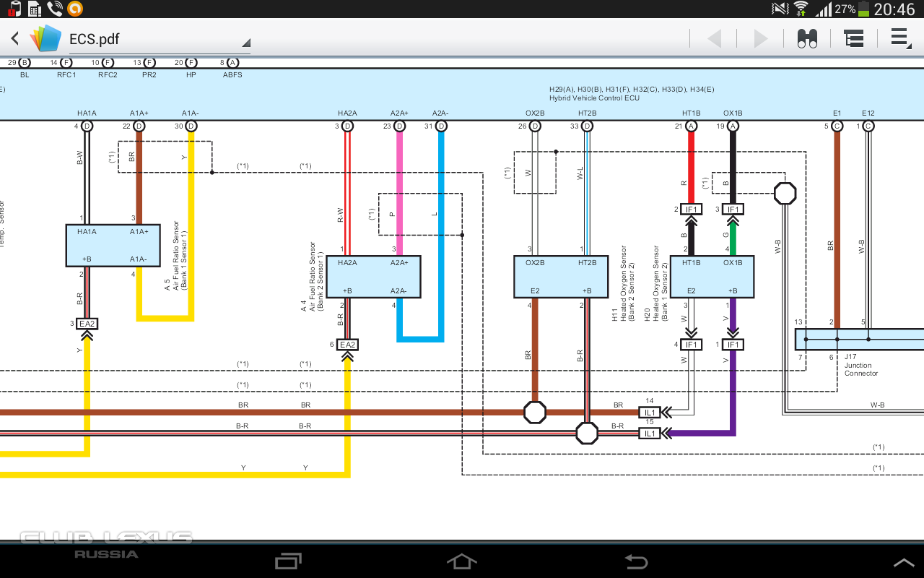Tap the red battery notification icon

click(x=13, y=9)
